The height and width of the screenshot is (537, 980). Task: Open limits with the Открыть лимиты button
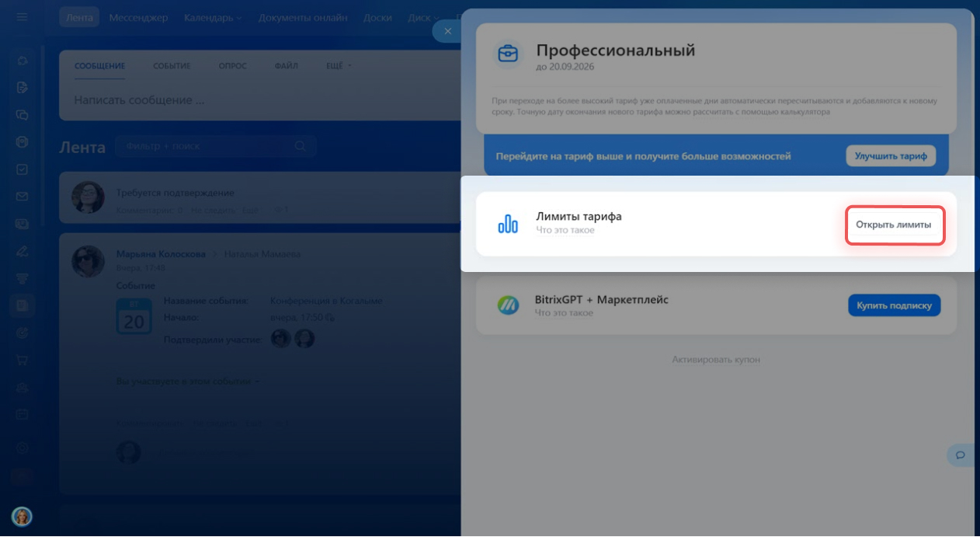click(x=895, y=225)
